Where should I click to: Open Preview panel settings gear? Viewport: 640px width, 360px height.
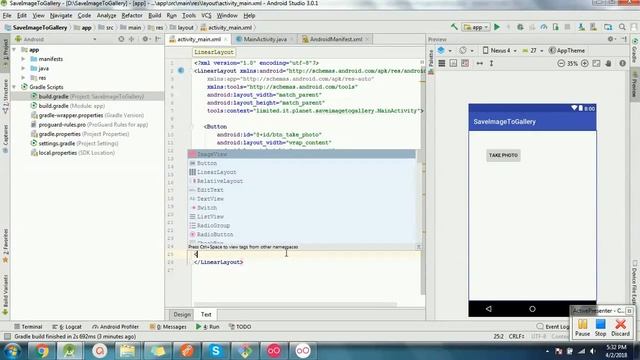[611, 39]
